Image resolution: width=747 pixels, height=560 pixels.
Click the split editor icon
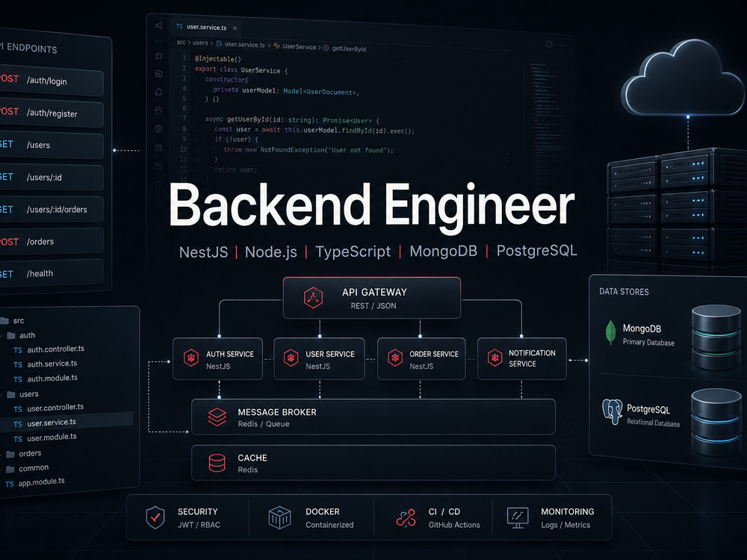549,44
